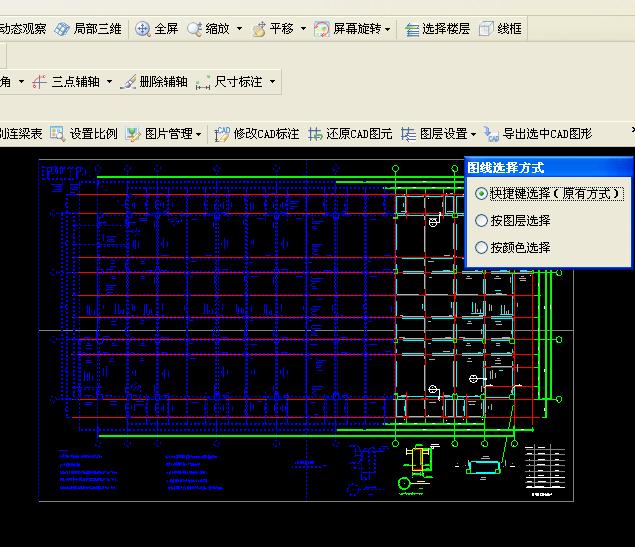The height and width of the screenshot is (547, 635).
Task: Select the 平移 pan hand icon
Action: pos(259,29)
